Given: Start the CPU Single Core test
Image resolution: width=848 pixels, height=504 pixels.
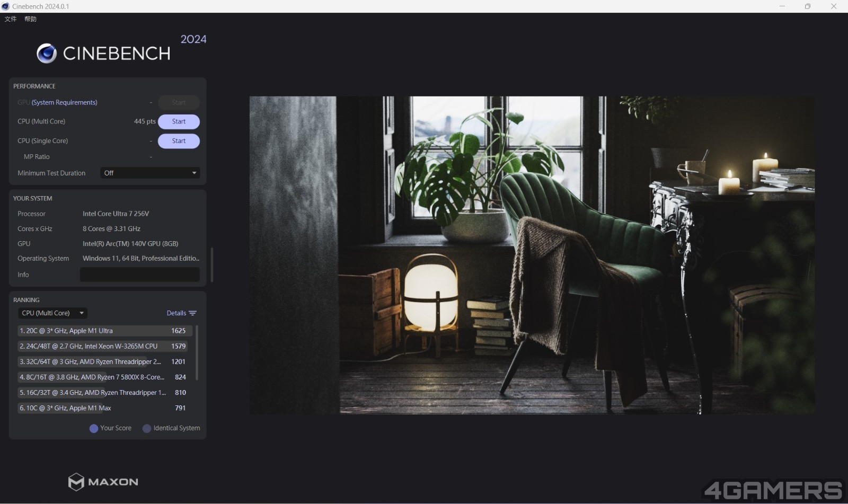Looking at the screenshot, I should coord(179,141).
